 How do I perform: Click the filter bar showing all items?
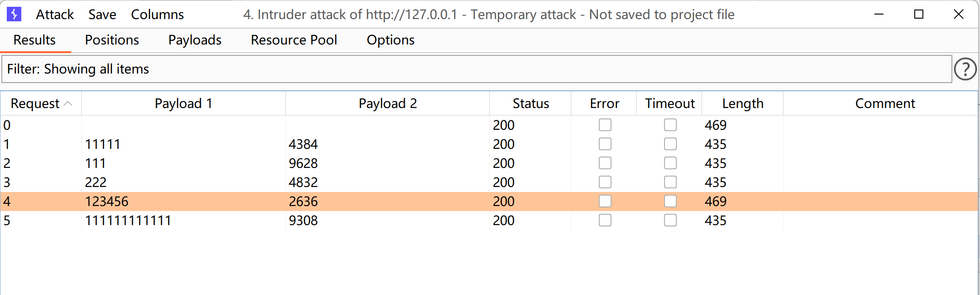pos(476,69)
